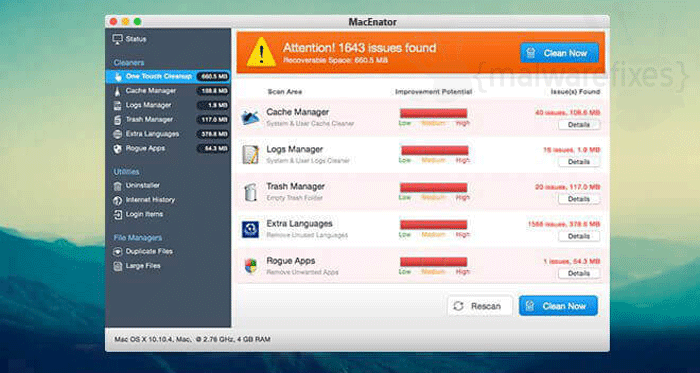Open Details for Extra Languages

(579, 236)
